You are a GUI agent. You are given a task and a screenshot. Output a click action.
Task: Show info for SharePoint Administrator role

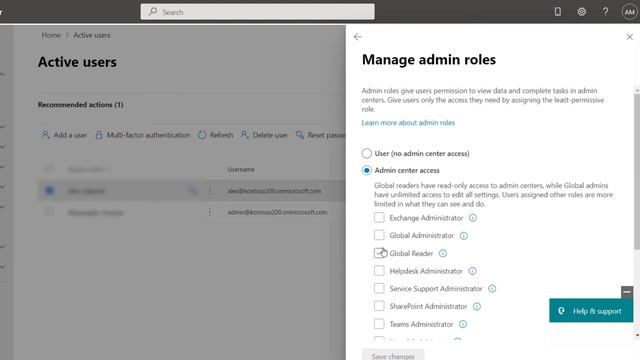pyautogui.click(x=477, y=307)
